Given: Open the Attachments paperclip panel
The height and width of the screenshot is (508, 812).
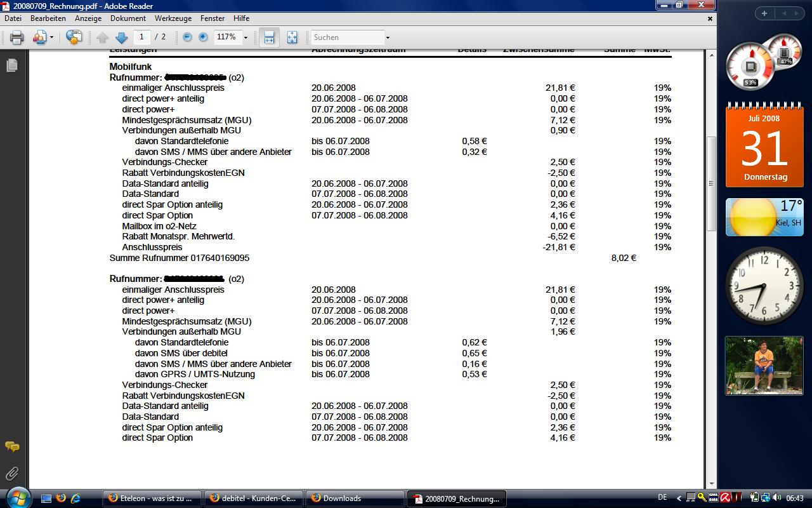Looking at the screenshot, I should (11, 474).
